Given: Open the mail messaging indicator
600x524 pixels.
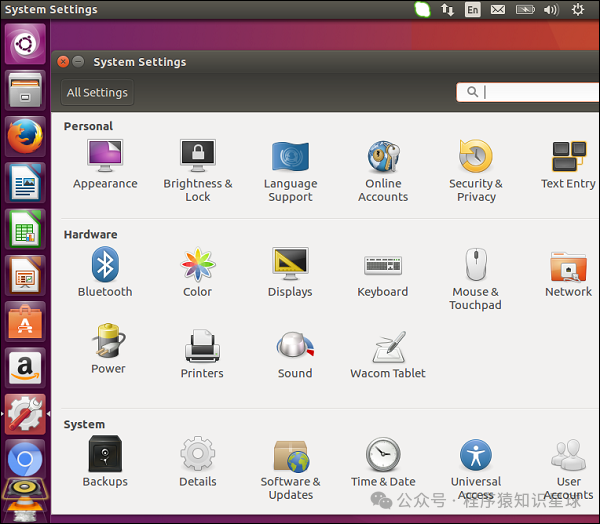Looking at the screenshot, I should click(498, 9).
